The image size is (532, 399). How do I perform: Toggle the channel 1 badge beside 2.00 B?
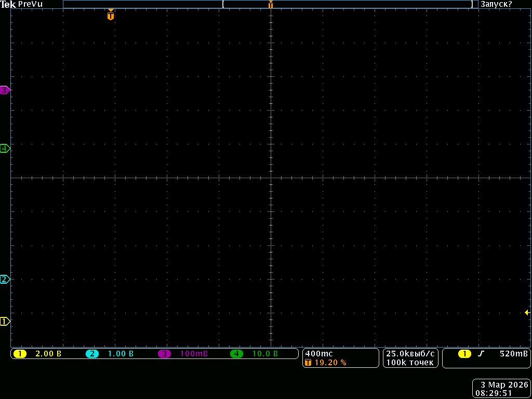[20, 354]
